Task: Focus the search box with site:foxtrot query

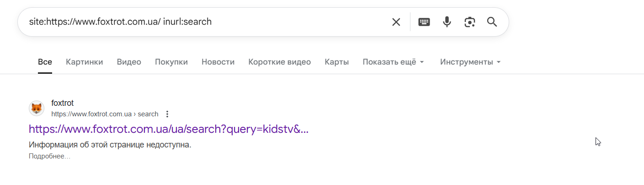Action: tap(206, 22)
